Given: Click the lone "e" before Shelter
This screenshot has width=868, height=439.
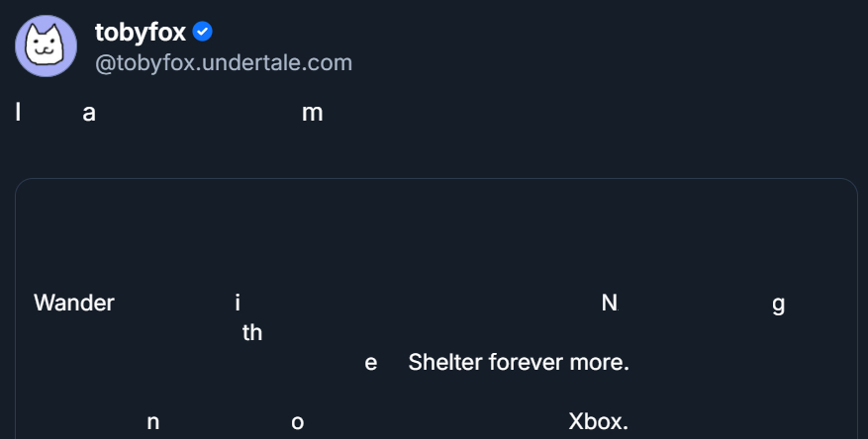Looking at the screenshot, I should 371,364.
